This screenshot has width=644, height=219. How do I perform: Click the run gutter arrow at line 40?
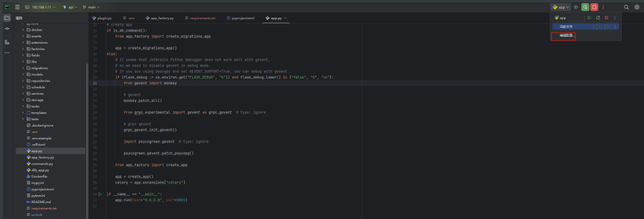click(100, 194)
